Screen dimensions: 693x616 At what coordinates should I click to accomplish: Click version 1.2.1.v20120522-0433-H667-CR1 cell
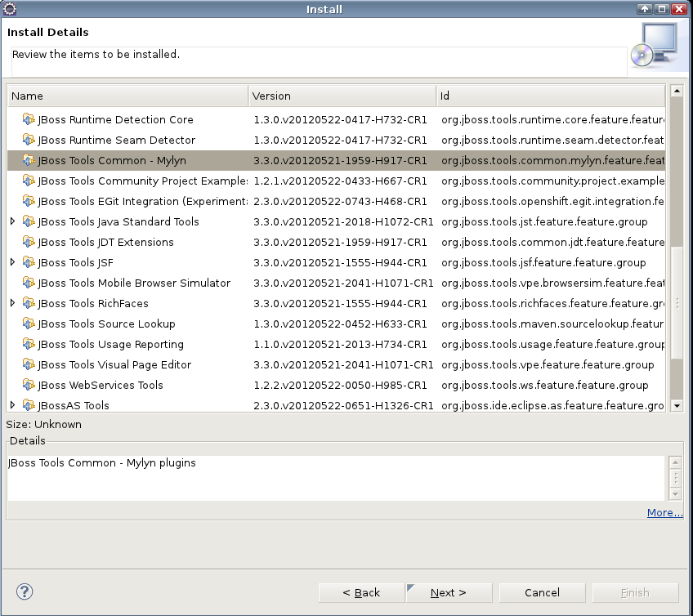tap(340, 181)
